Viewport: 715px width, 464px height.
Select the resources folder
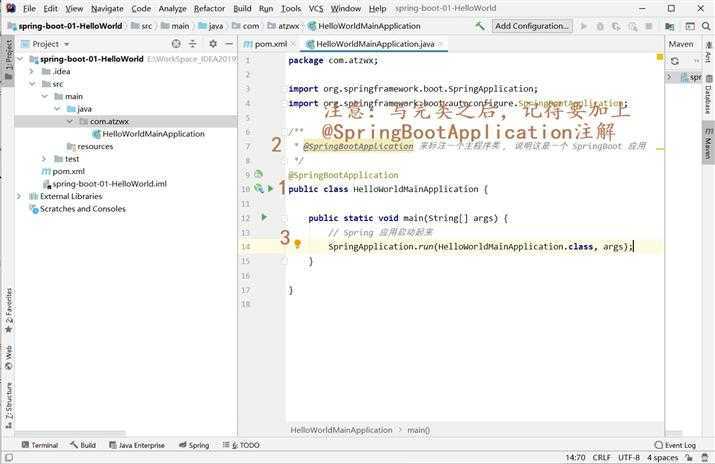(90, 146)
